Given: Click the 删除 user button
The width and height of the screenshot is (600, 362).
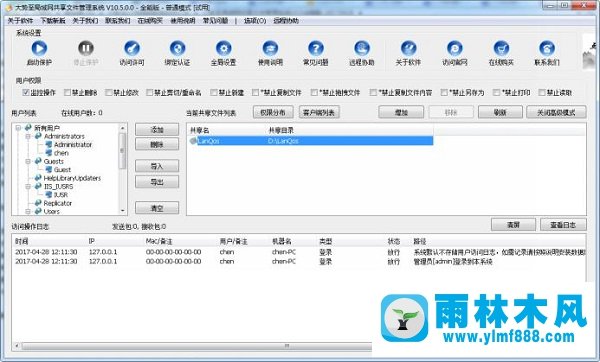Looking at the screenshot, I should click(157, 145).
